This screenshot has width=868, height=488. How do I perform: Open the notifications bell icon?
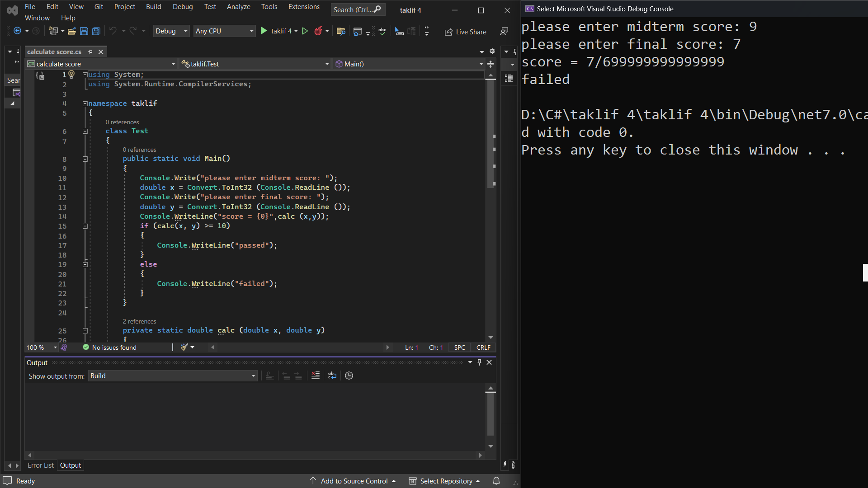coord(496,481)
